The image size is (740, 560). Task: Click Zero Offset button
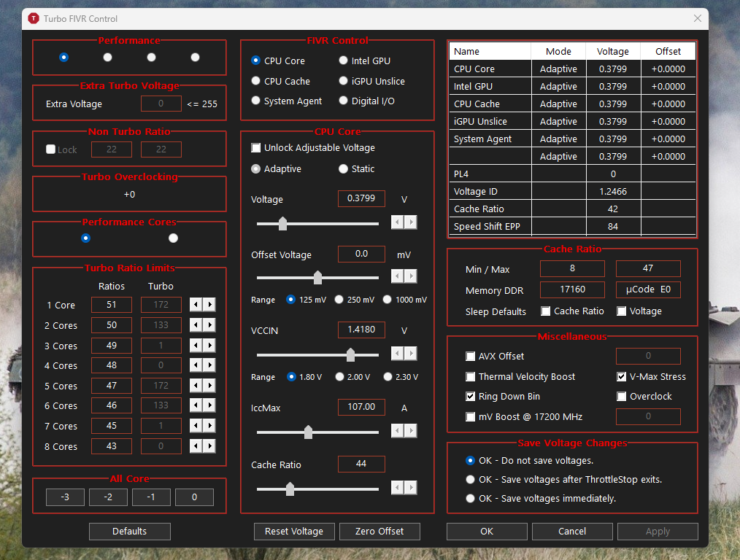coord(379,532)
